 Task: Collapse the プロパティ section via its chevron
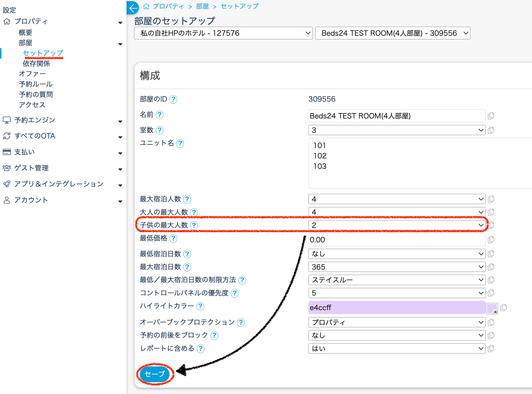pyautogui.click(x=121, y=23)
